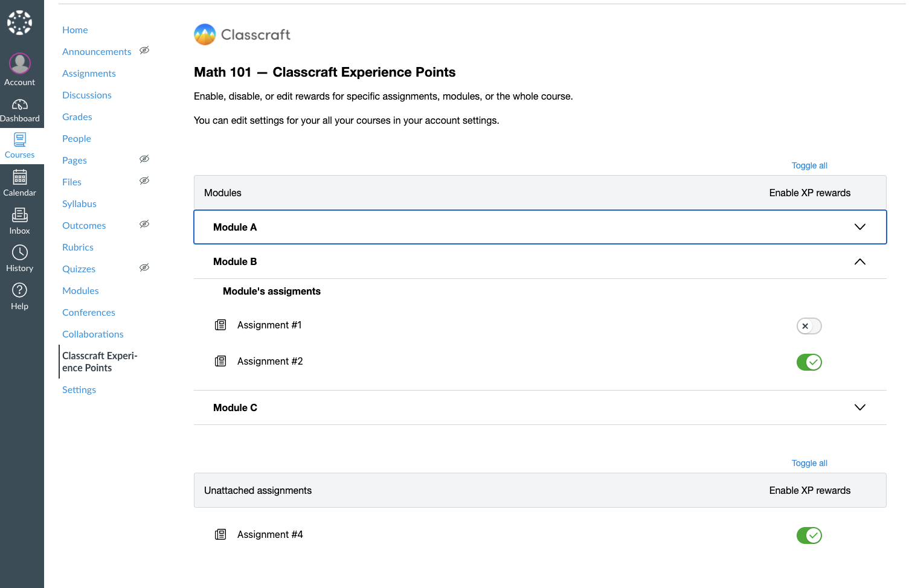Screen dimensions: 912x588
Task: Open Grades in course navigation
Action: [x=77, y=117]
